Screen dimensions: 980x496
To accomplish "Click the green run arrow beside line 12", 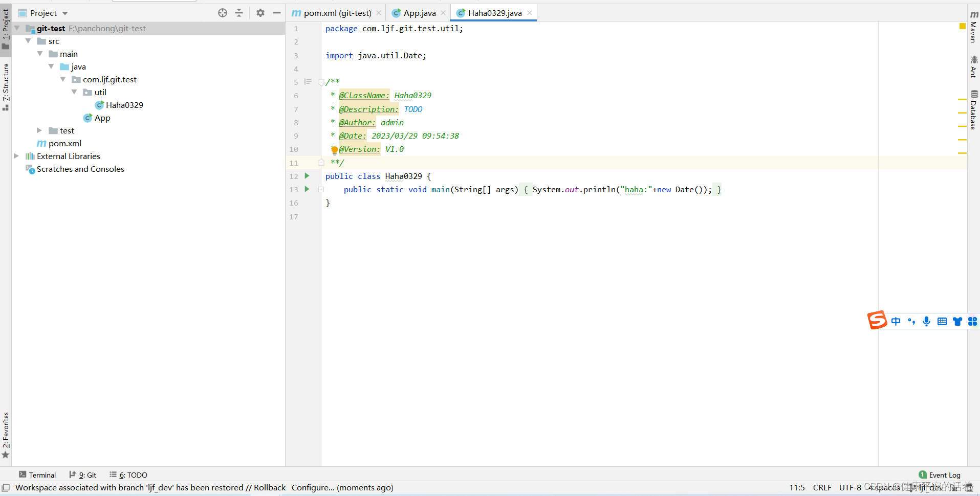I will 307,176.
